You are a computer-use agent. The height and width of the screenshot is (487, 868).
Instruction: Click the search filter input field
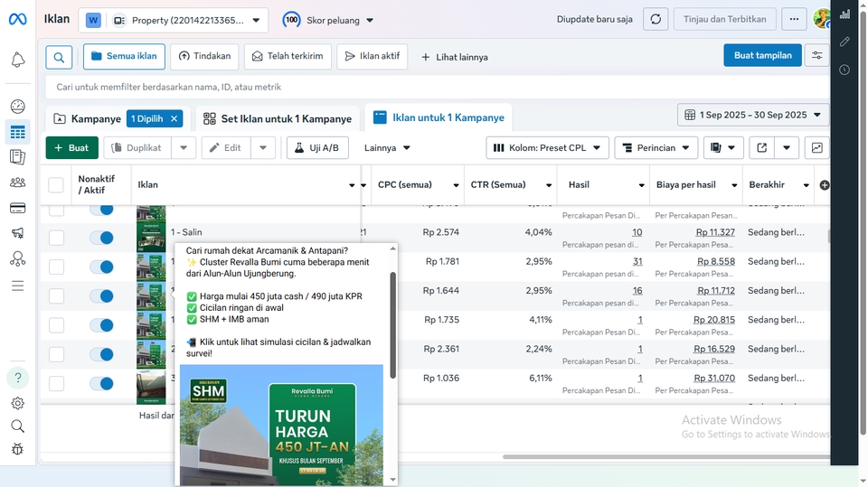pyautogui.click(x=434, y=87)
